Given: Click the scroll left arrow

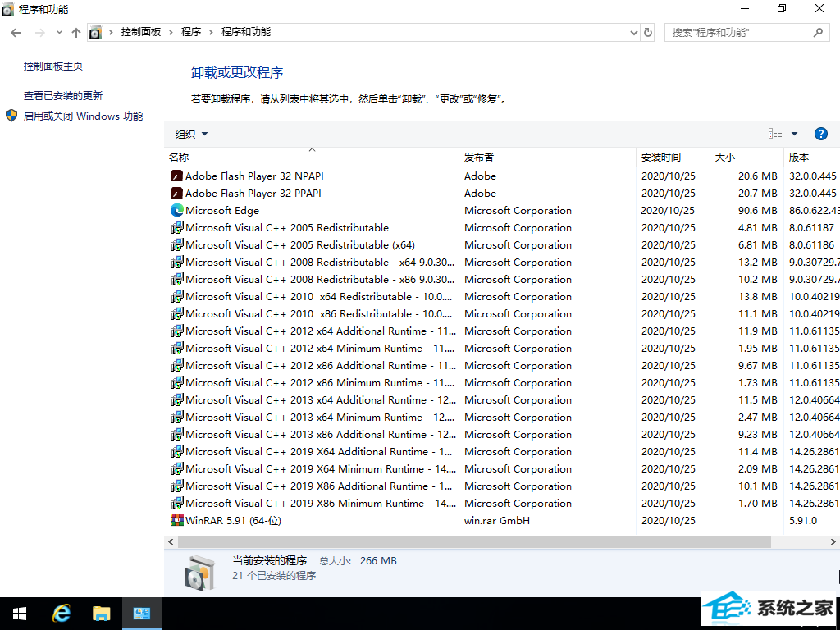Looking at the screenshot, I should point(171,541).
